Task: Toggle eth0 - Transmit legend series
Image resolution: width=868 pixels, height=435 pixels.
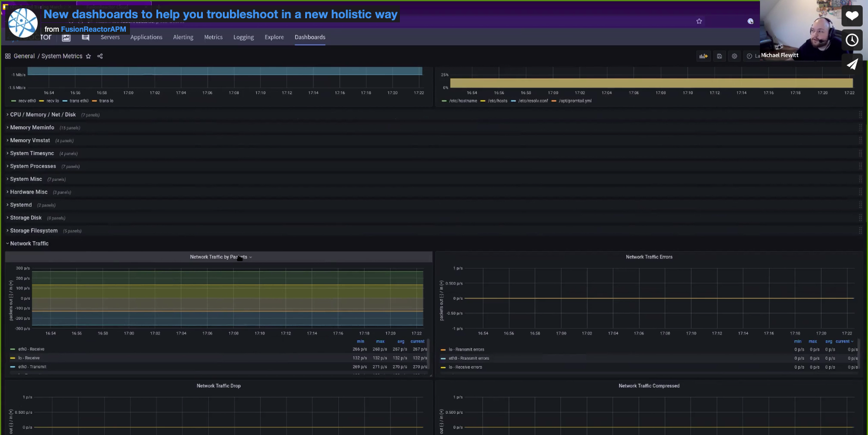Action: [32, 367]
